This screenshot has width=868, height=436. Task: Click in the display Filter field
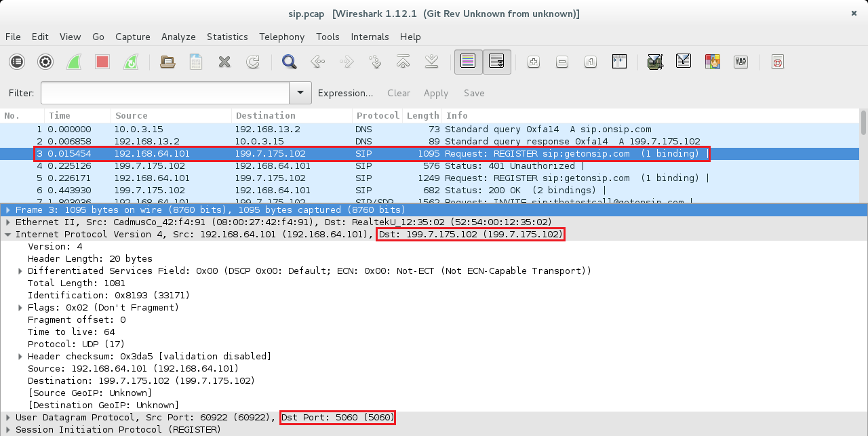[165, 93]
